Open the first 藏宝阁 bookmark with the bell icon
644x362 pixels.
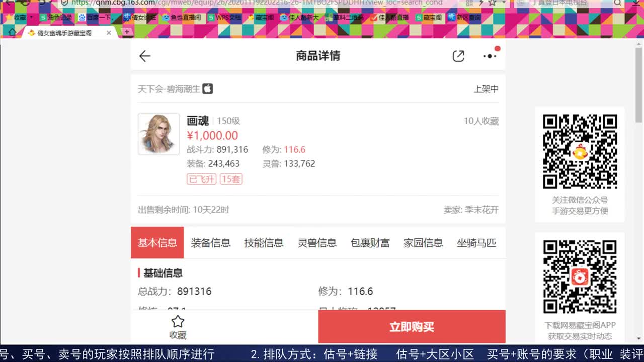[x=261, y=17]
